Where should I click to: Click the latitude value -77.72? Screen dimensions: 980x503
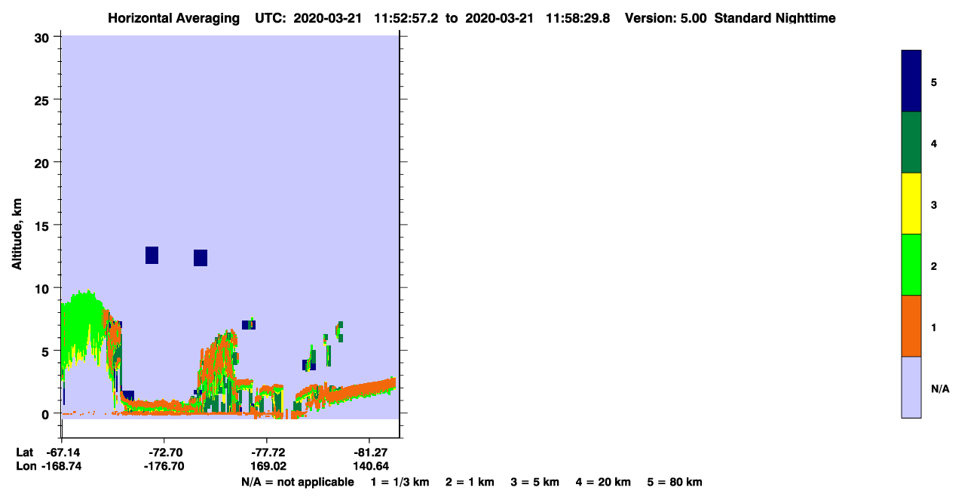click(267, 452)
